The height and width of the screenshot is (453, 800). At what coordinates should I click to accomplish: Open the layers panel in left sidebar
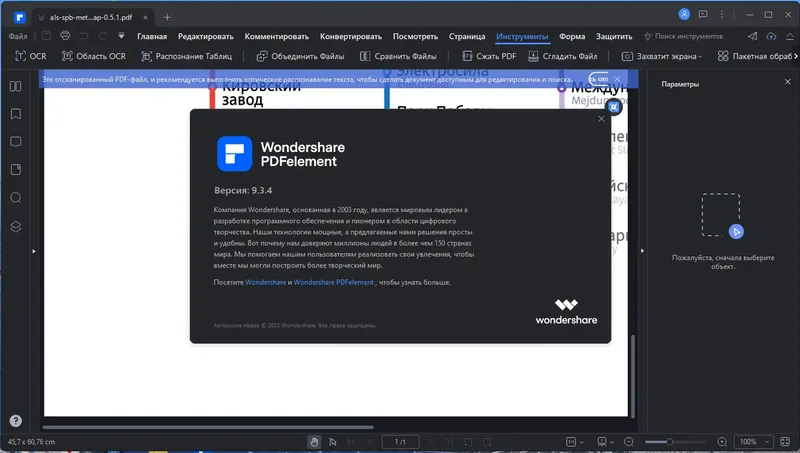pos(16,226)
